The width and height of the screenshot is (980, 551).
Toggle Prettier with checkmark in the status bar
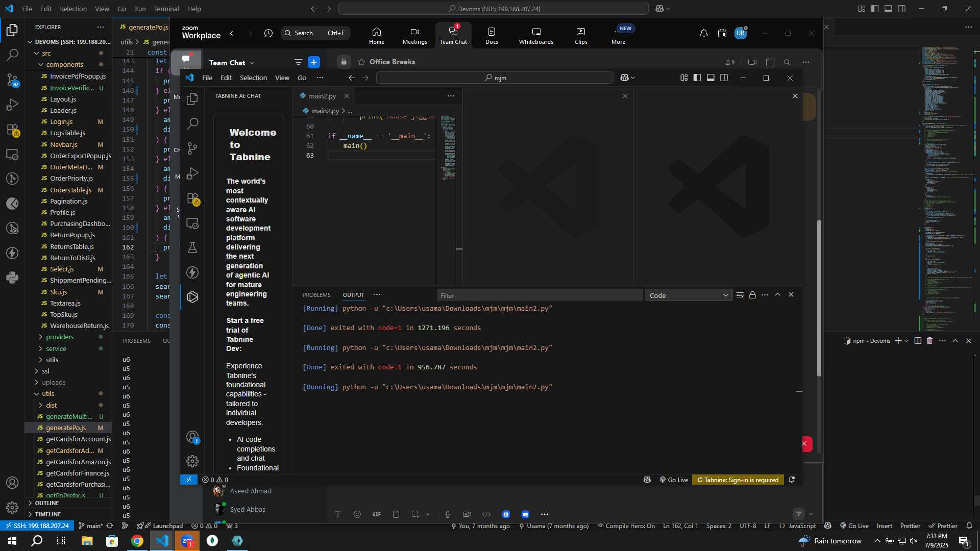(943, 526)
